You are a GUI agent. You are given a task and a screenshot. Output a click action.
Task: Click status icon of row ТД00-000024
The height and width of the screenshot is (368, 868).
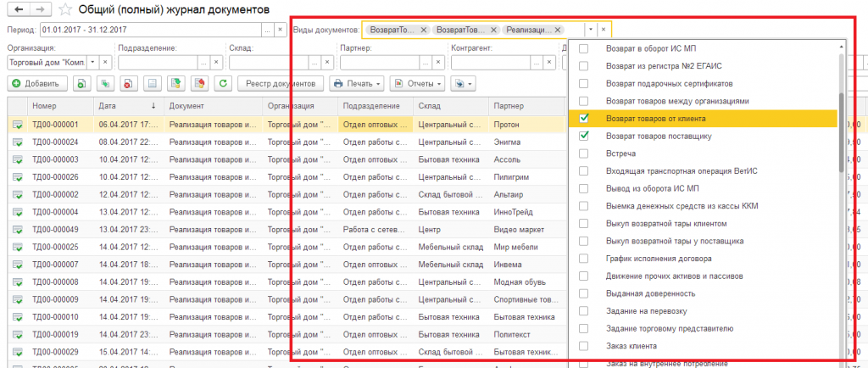point(18,142)
